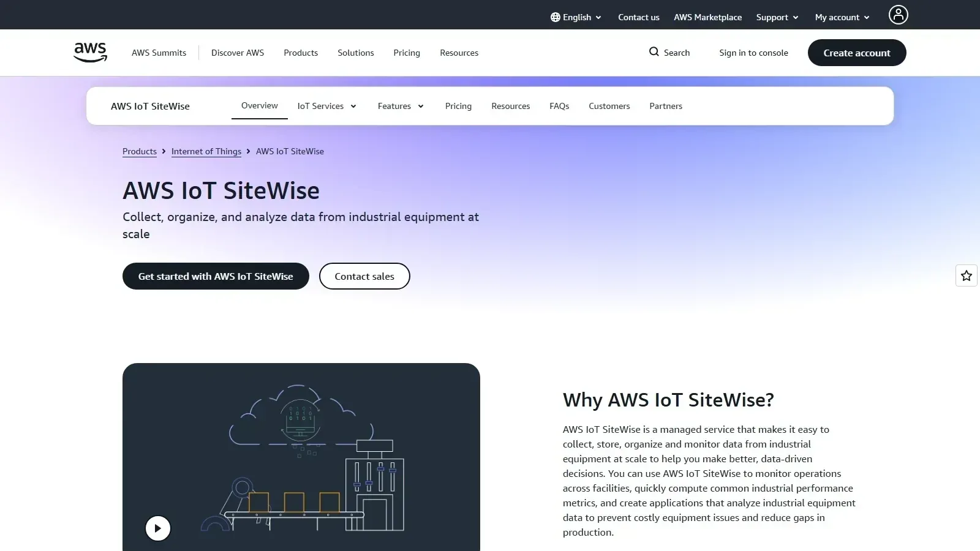This screenshot has width=980, height=551.
Task: Open the English language dropdown
Action: point(576,17)
